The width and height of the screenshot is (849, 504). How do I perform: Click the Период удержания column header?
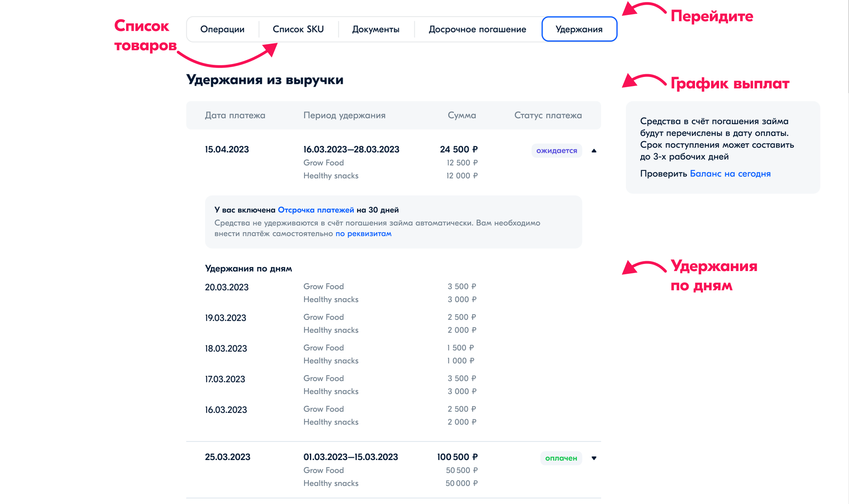(x=344, y=115)
